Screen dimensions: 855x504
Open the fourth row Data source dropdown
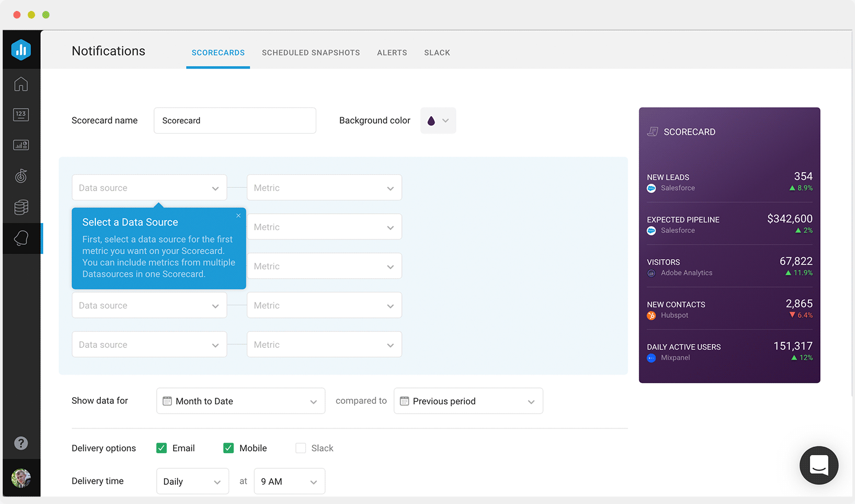(150, 305)
